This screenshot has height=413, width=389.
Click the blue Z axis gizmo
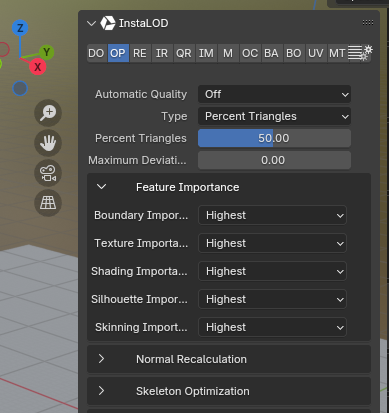(x=20, y=28)
